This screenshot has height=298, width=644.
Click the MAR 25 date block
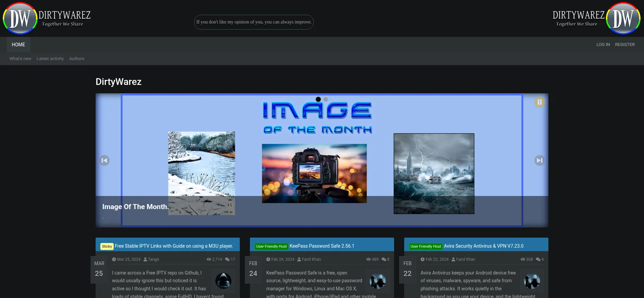99,270
